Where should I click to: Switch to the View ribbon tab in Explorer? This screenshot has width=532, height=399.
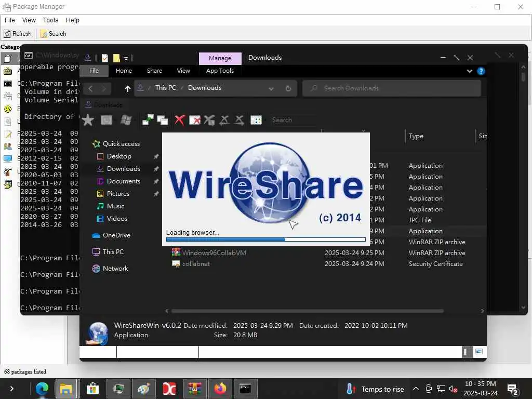point(183,71)
